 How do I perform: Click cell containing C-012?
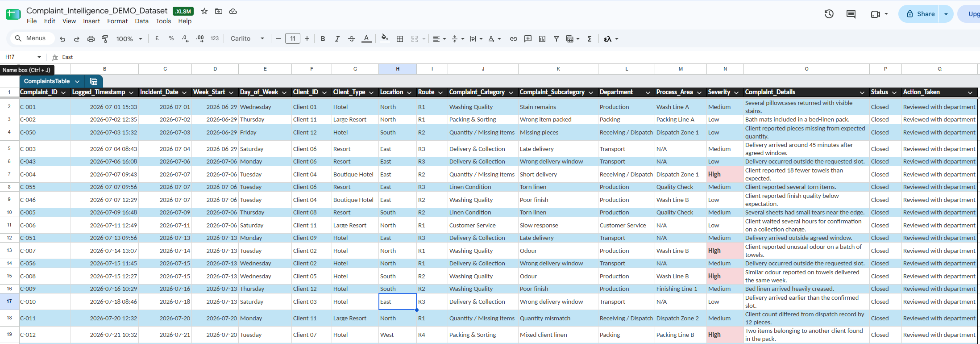pyautogui.click(x=45, y=335)
